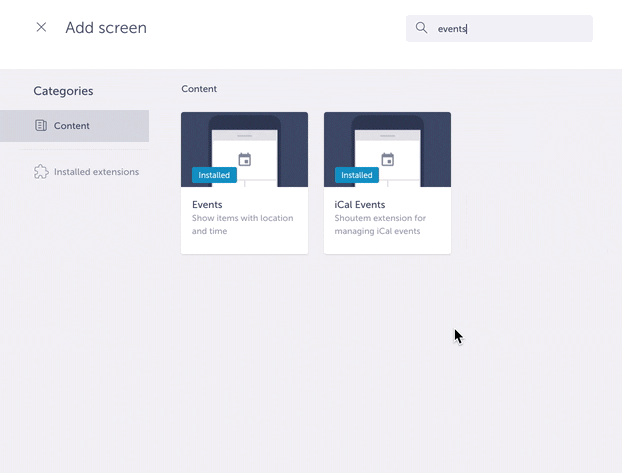
Task: Click the Installed extensions puzzle icon
Action: click(x=41, y=172)
